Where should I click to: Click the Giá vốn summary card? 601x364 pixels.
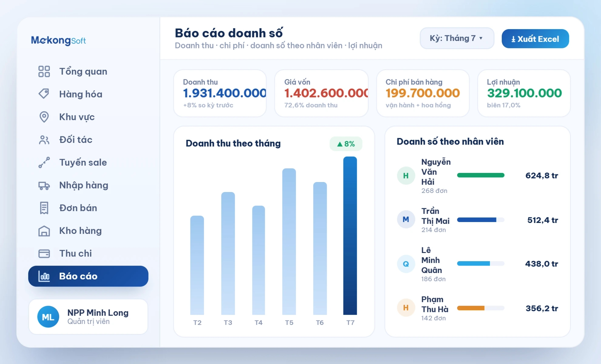(x=321, y=93)
